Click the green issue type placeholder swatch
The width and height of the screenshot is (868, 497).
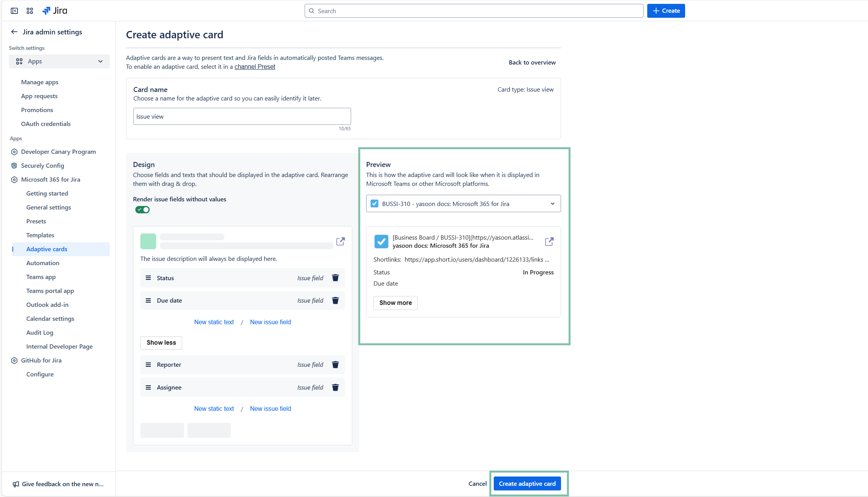pyautogui.click(x=148, y=242)
